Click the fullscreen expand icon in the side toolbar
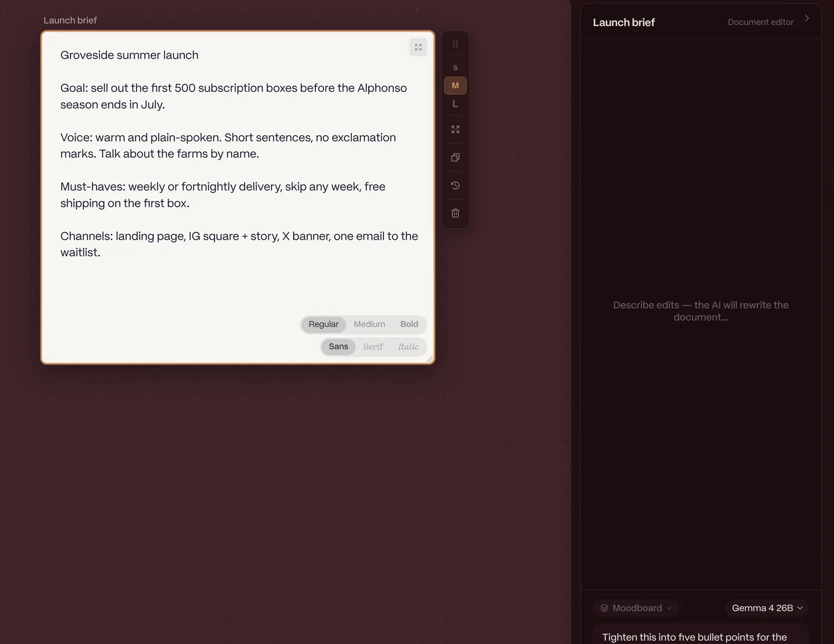Viewport: 834px width, 644px height. pyautogui.click(x=455, y=130)
